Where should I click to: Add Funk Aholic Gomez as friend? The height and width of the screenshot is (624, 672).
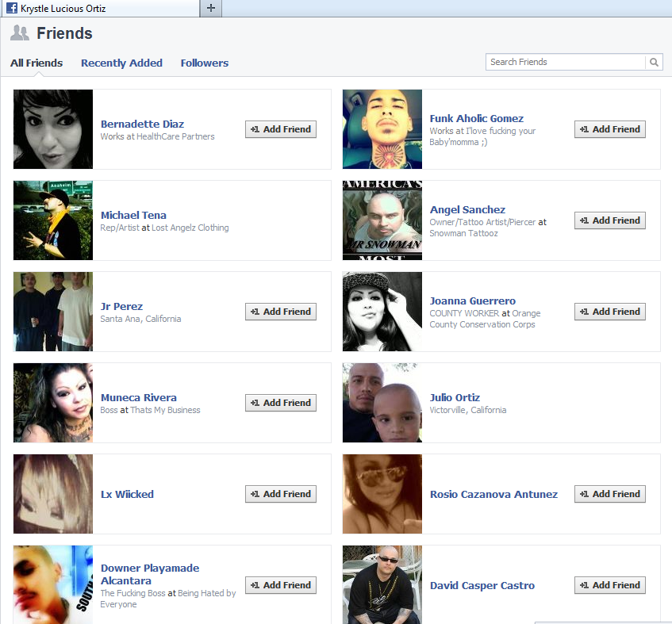click(x=609, y=129)
